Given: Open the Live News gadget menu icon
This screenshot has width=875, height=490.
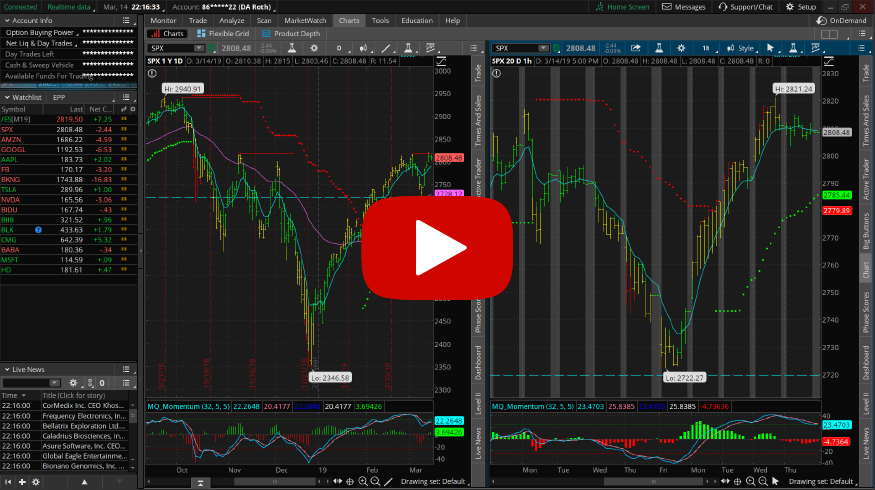Looking at the screenshot, I should click(x=126, y=369).
